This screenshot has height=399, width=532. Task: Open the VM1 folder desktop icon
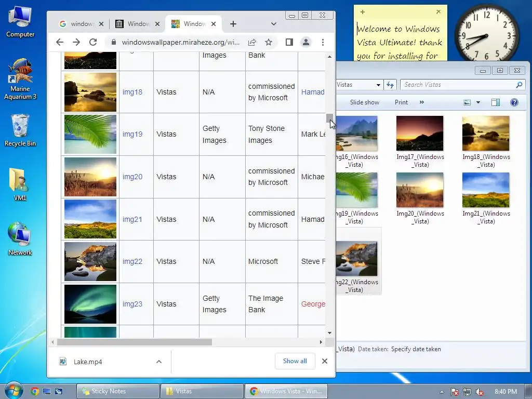pyautogui.click(x=20, y=184)
